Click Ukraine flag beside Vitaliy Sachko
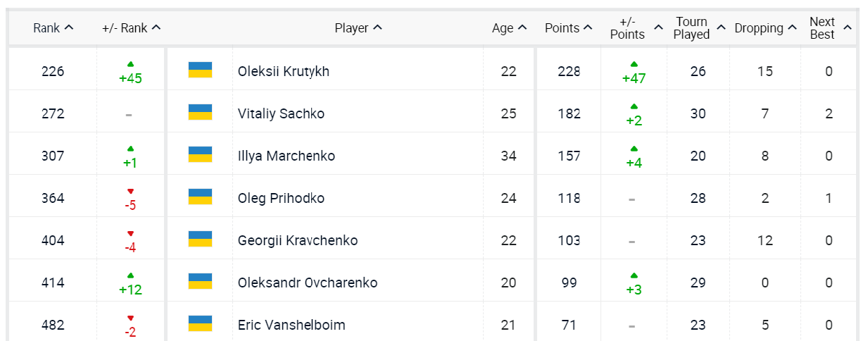This screenshot has width=868, height=341. (x=200, y=112)
